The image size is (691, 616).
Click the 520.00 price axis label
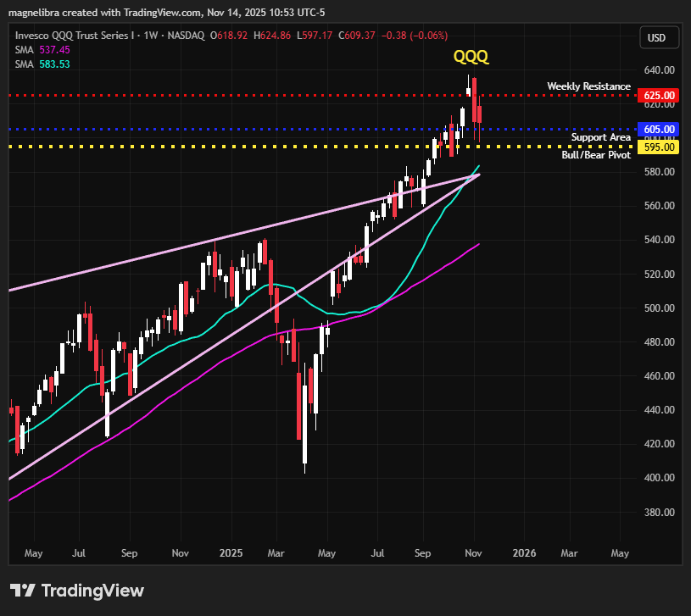click(x=659, y=274)
